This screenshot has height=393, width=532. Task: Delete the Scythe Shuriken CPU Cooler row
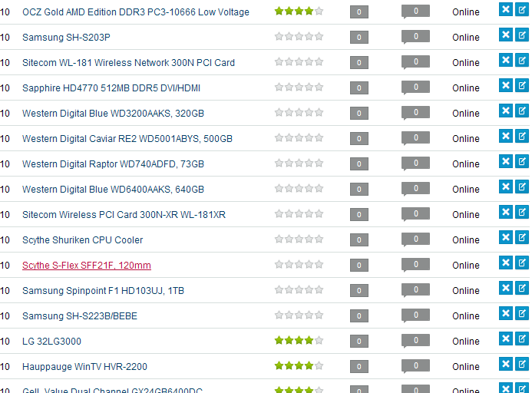coord(506,237)
